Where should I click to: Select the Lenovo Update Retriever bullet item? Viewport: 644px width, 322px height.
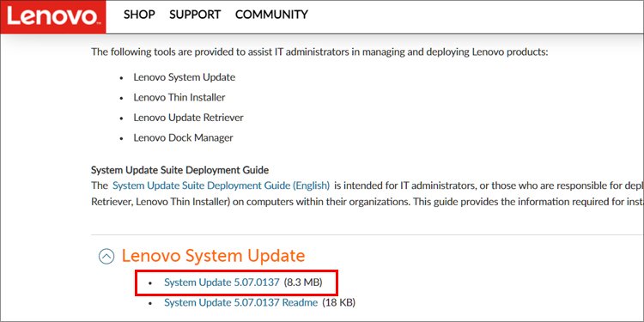point(188,118)
